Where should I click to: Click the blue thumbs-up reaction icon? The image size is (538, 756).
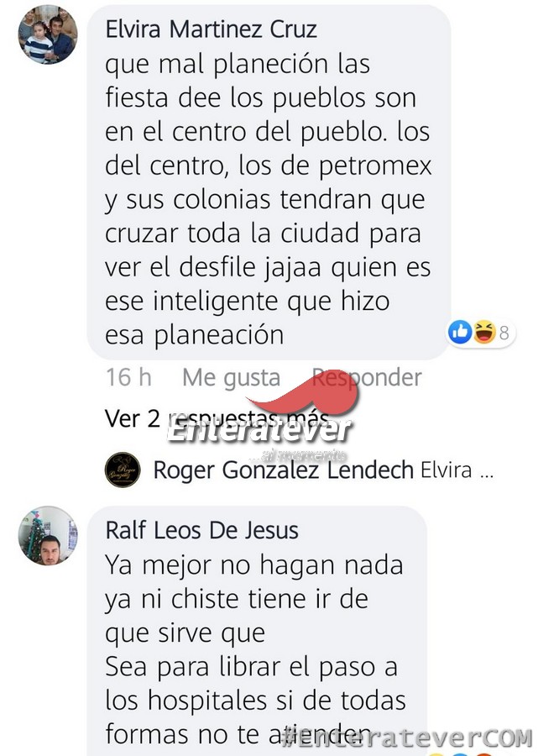pos(460,332)
